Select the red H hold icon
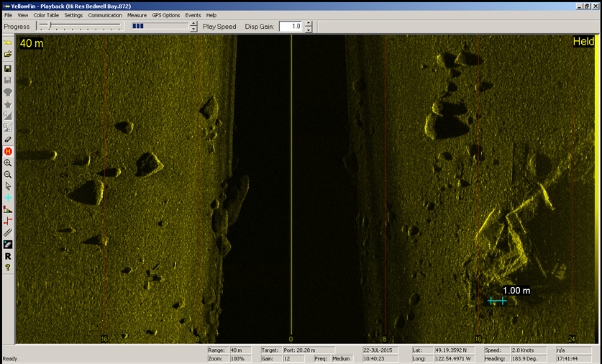602x364 pixels. click(8, 151)
